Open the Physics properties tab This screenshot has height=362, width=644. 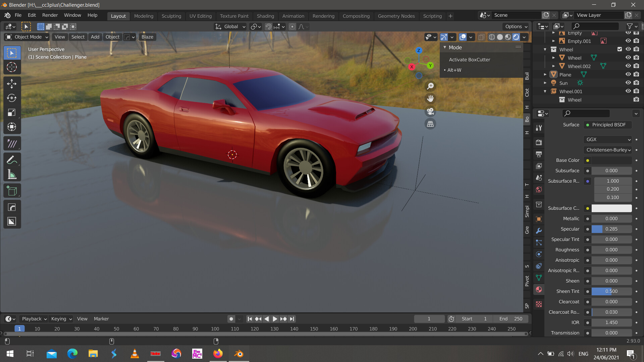coord(539,254)
